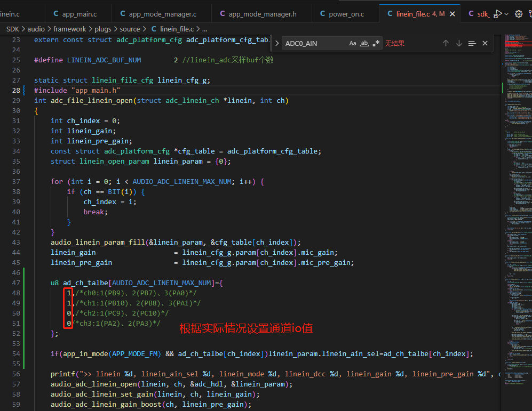Go to previous match arrow
Screen dimensions: 532x411
tap(446, 43)
